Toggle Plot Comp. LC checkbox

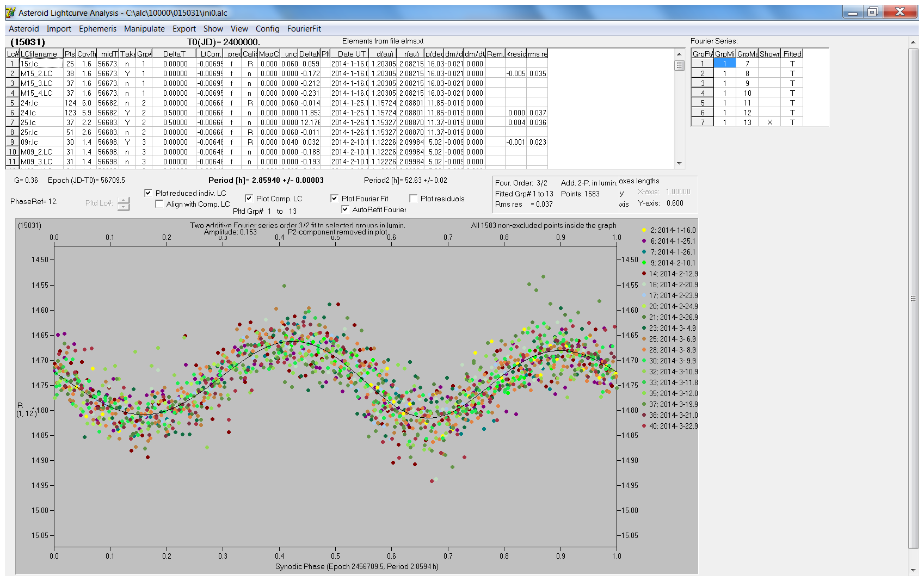pos(249,199)
